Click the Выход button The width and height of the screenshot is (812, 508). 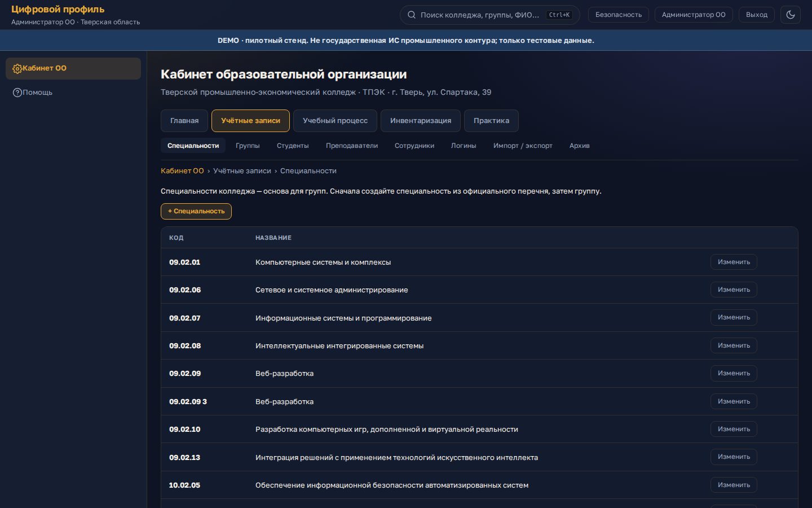[x=757, y=15]
